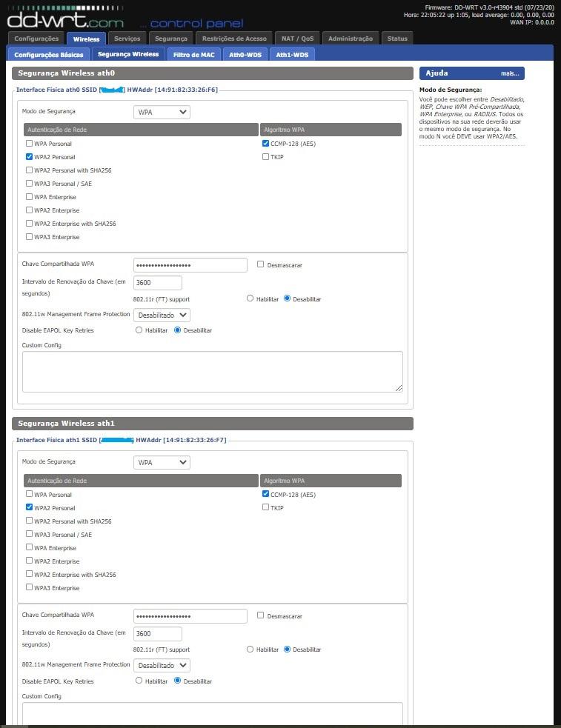Select Desabilitar for ath1 Disable EAPOL Key Retries

177,681
